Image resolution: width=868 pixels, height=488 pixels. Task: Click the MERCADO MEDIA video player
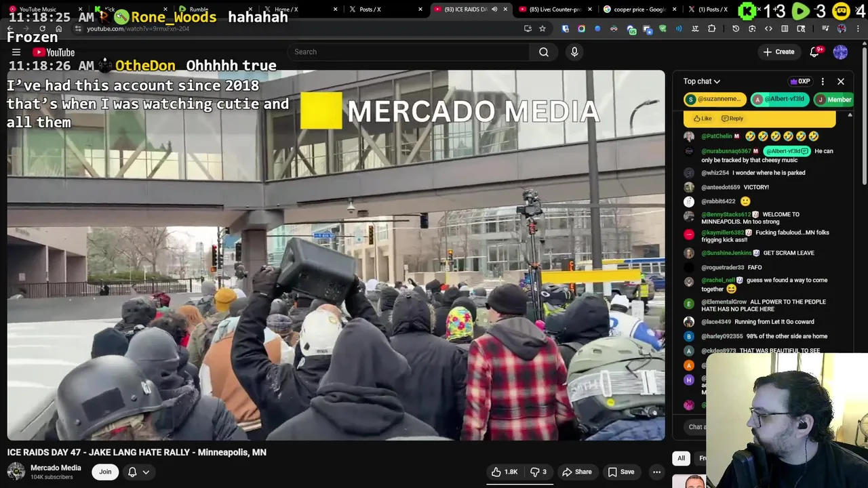coord(336,256)
